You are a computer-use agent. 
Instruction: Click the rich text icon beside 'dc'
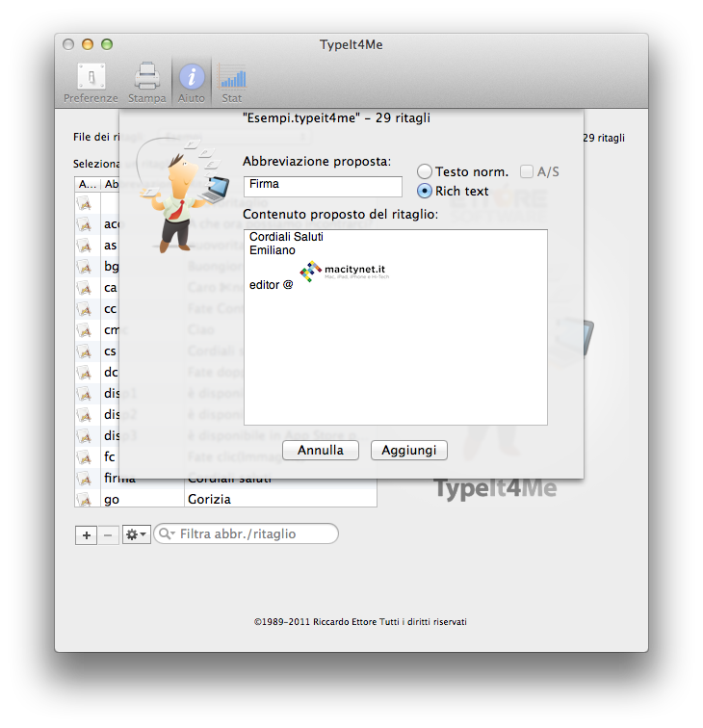85,373
